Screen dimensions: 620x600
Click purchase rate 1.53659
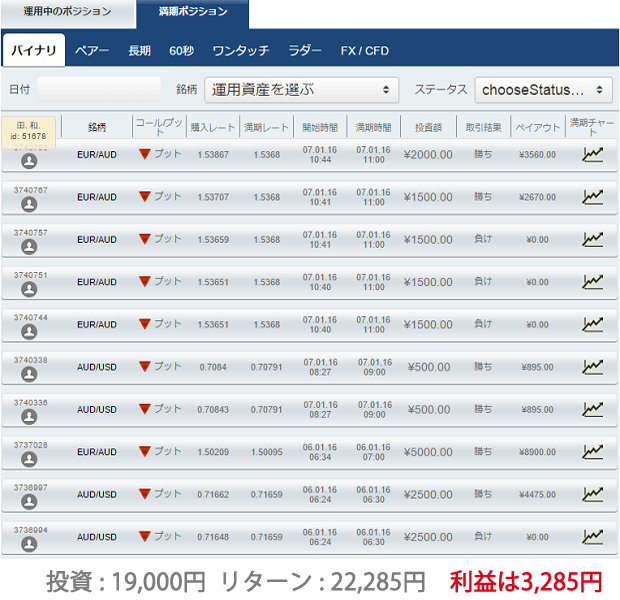(213, 239)
